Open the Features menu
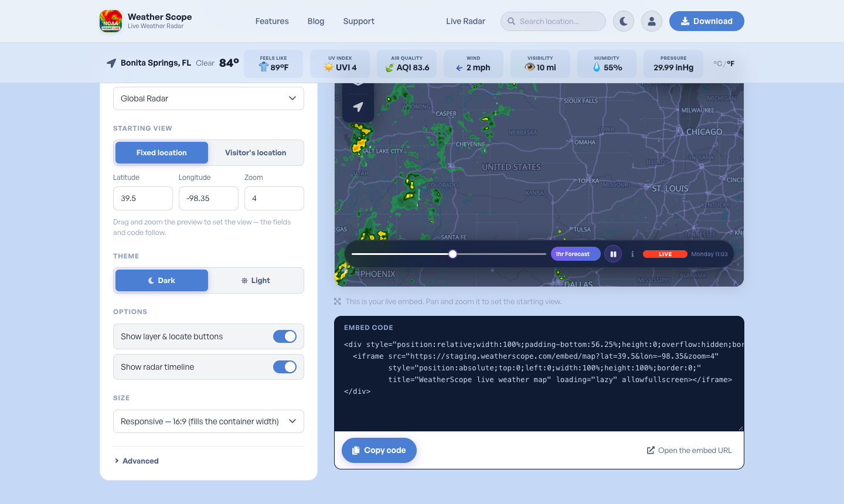 point(272,21)
